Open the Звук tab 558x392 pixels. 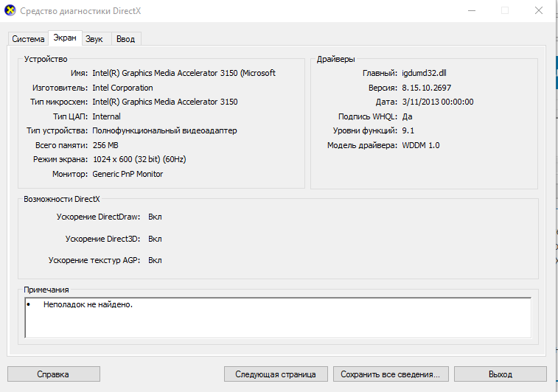coord(94,39)
